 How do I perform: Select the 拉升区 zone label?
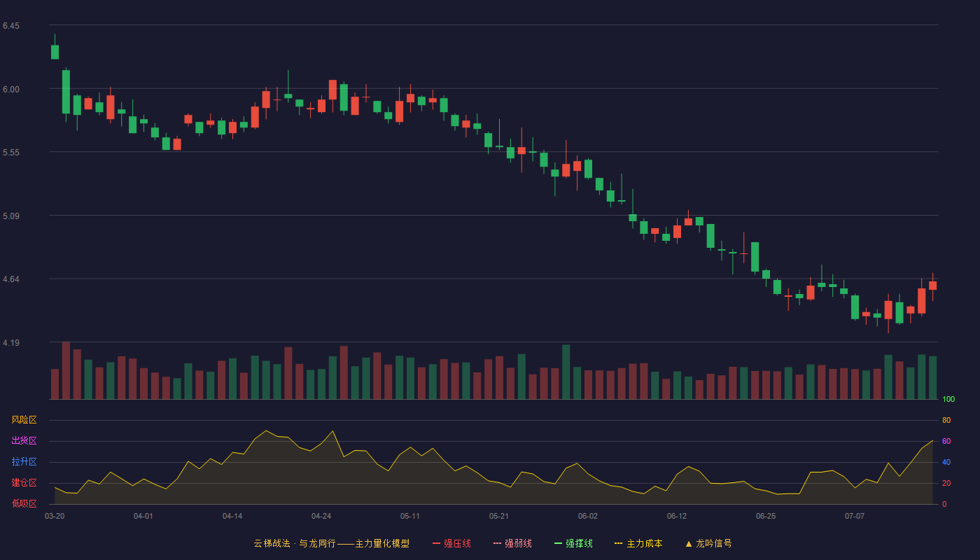(x=24, y=462)
